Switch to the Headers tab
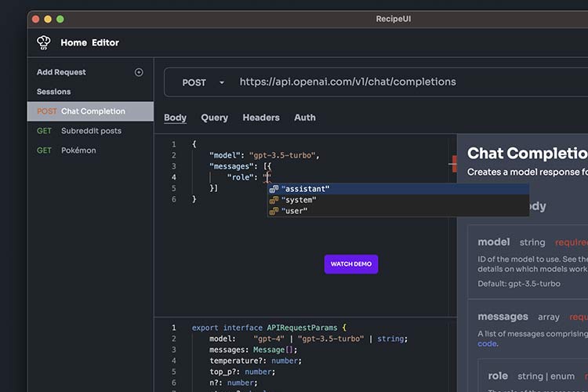 [261, 118]
